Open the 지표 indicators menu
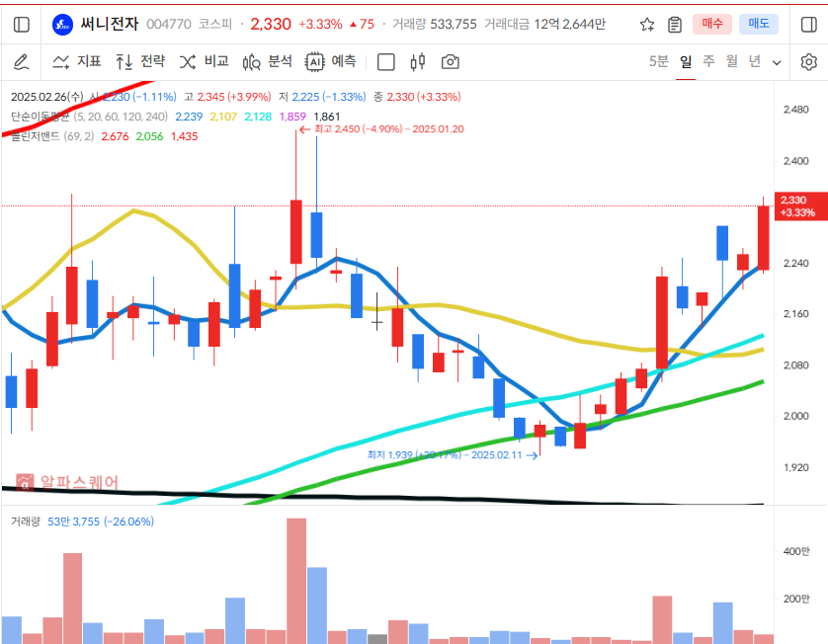The height and width of the screenshot is (644, 828). (77, 62)
